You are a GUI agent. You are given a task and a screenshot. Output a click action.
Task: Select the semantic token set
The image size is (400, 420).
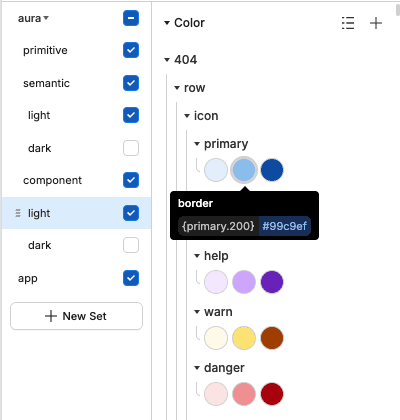click(46, 83)
